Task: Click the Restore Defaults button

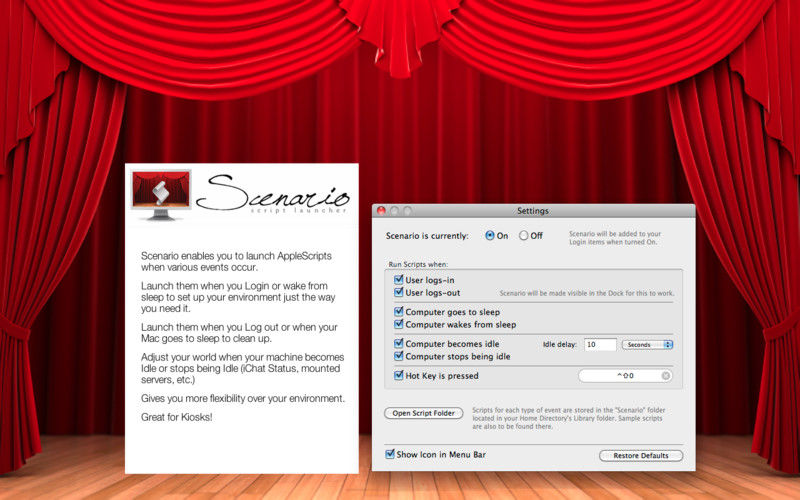Action: pos(641,456)
